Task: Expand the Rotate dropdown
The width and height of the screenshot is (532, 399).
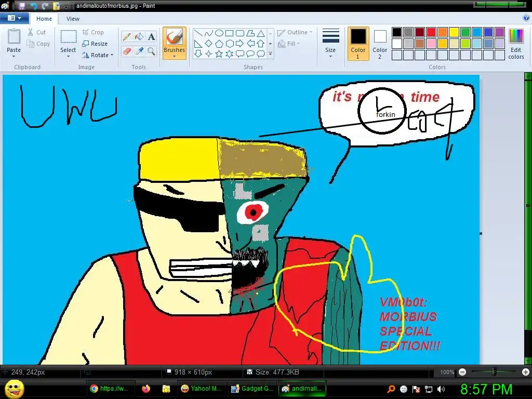Action: pyautogui.click(x=98, y=55)
